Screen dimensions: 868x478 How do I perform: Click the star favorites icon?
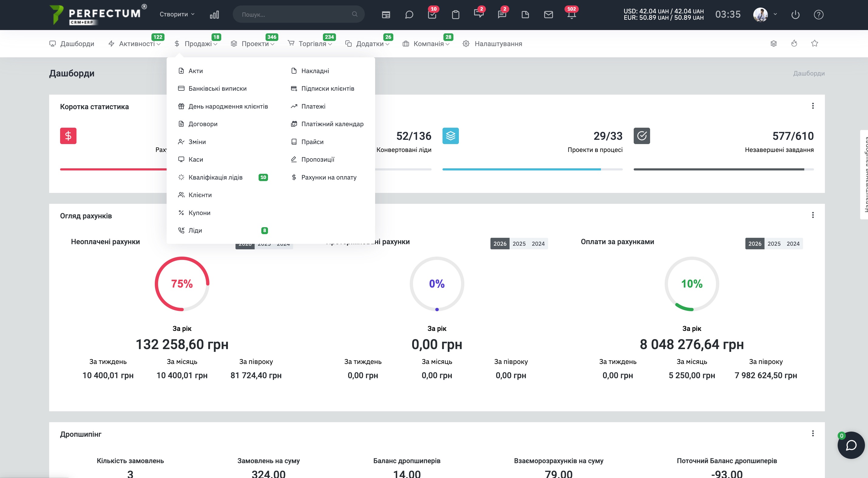(x=815, y=43)
